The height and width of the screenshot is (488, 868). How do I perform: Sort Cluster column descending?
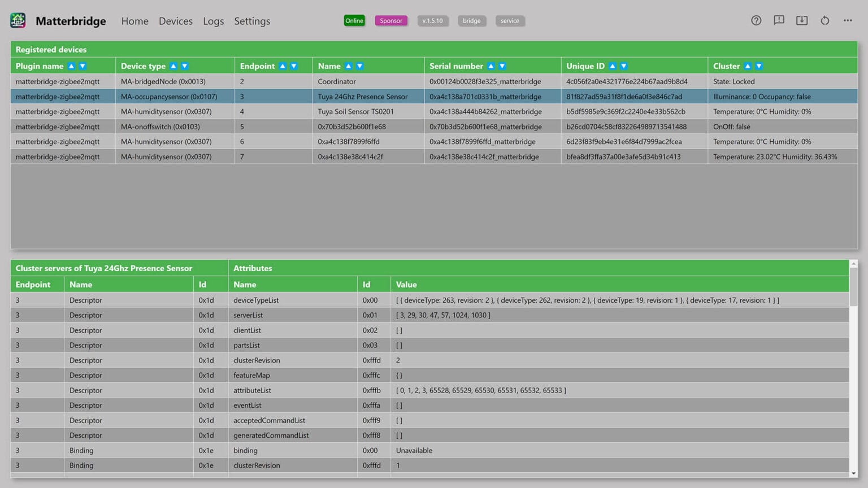coord(759,66)
